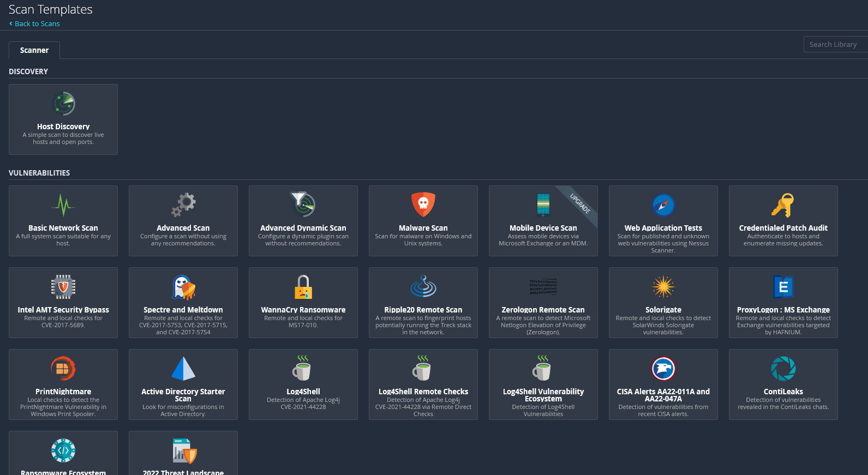Click the 'Unix systems.' description text
The height and width of the screenshot is (475, 868).
coord(423,243)
